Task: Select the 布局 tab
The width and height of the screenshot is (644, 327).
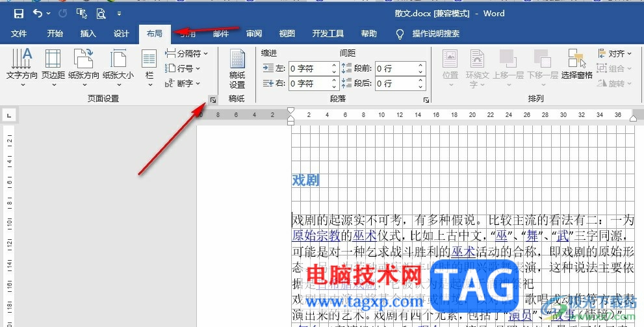Action: click(155, 34)
